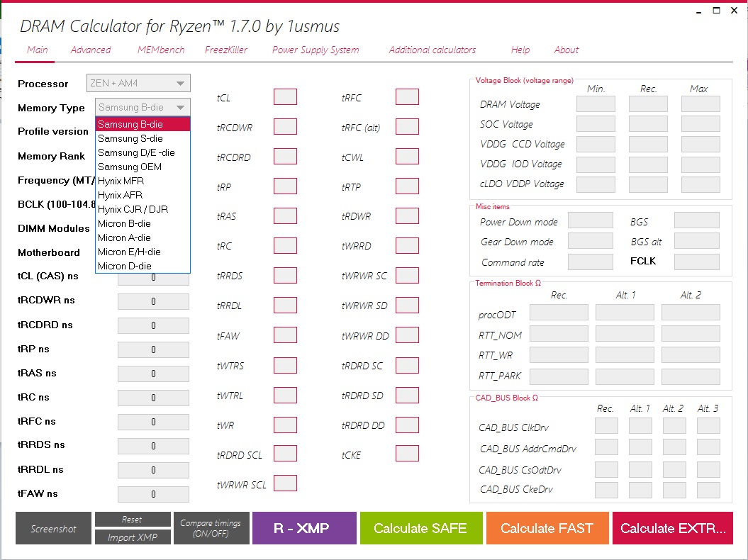This screenshot has height=560, width=748.
Task: Click the Reset button
Action: (x=133, y=520)
